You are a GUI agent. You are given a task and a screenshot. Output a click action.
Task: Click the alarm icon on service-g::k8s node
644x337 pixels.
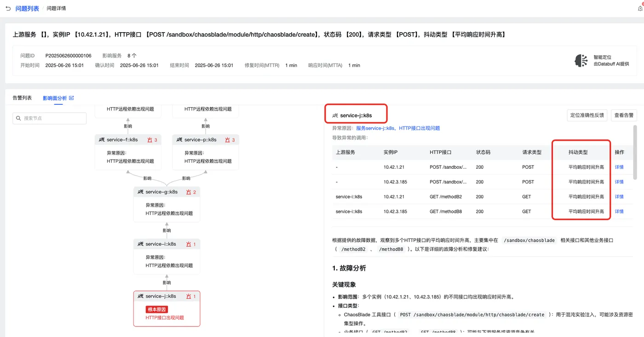click(x=189, y=192)
